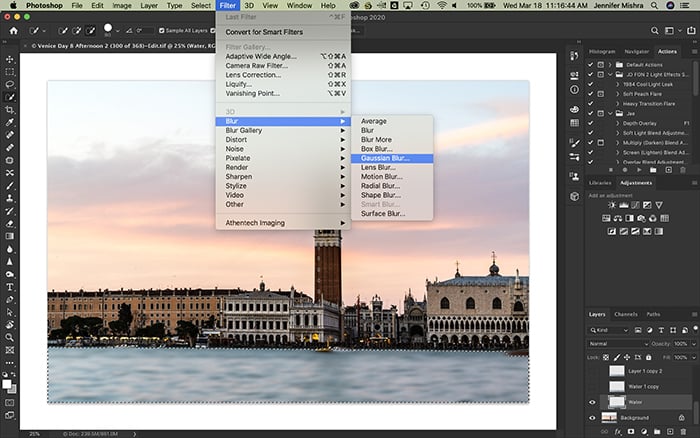Image resolution: width=700 pixels, height=438 pixels.
Task: Create new adjustment layer from Layers footer
Action: point(644,432)
